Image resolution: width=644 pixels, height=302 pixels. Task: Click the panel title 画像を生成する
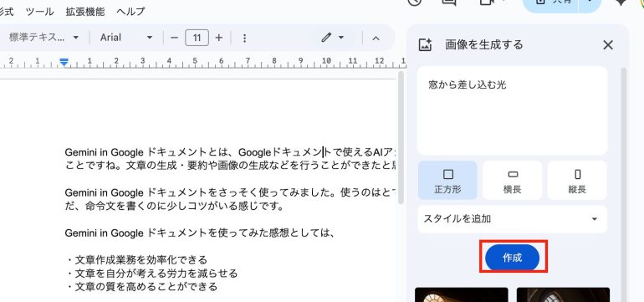coord(483,44)
